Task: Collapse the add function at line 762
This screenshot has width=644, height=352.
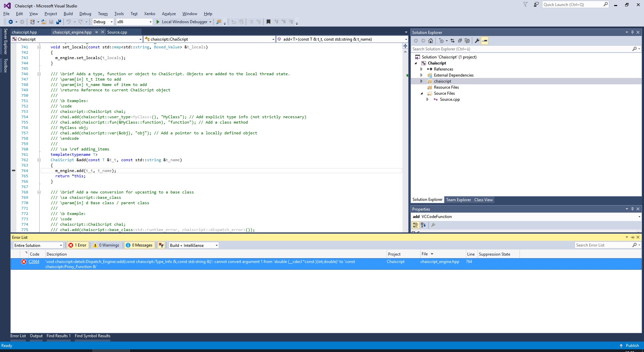Action: 39,160
